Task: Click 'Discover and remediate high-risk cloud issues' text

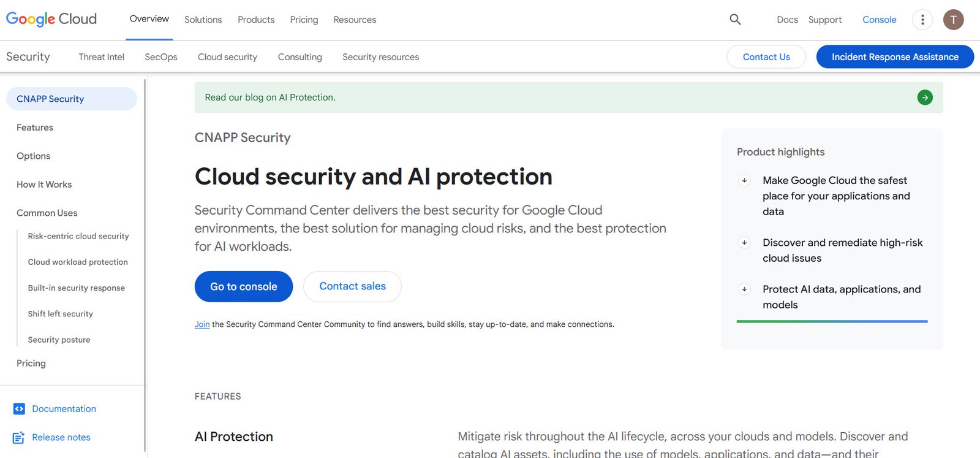Action: 842,250
